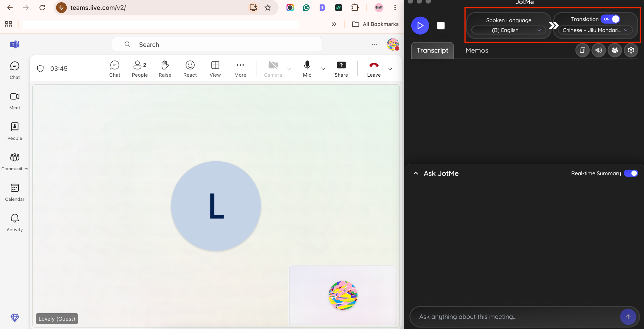Open JotMe settings gear
The height and width of the screenshot is (329, 644).
(631, 50)
